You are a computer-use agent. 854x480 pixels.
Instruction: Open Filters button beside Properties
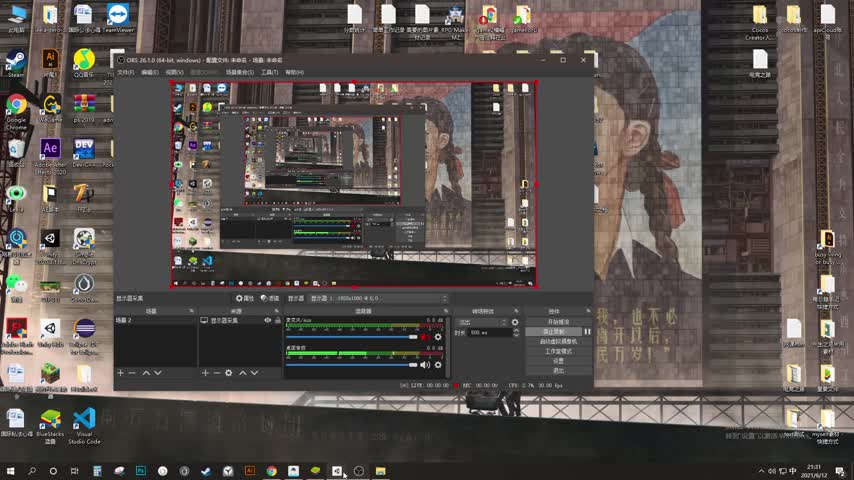[x=270, y=299]
